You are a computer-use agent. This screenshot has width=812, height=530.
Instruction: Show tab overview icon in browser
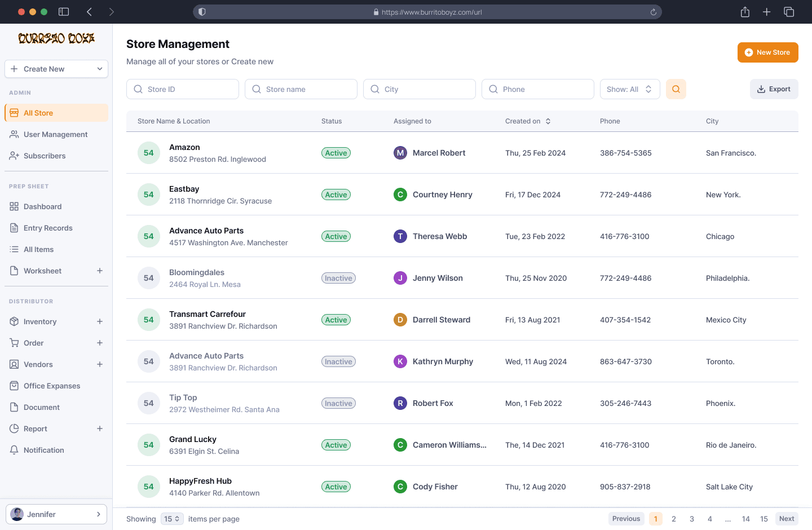pyautogui.click(x=789, y=12)
